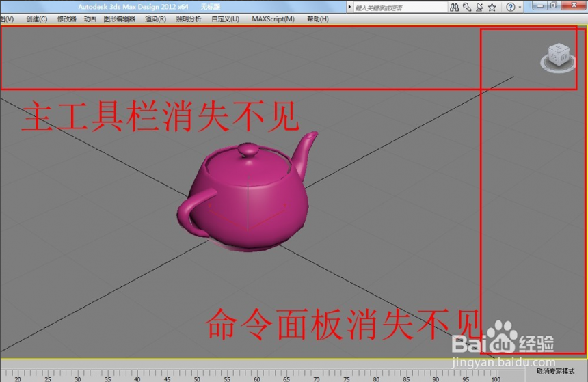Click the 取消专家模式 button
This screenshot has width=588, height=382.
(x=555, y=371)
